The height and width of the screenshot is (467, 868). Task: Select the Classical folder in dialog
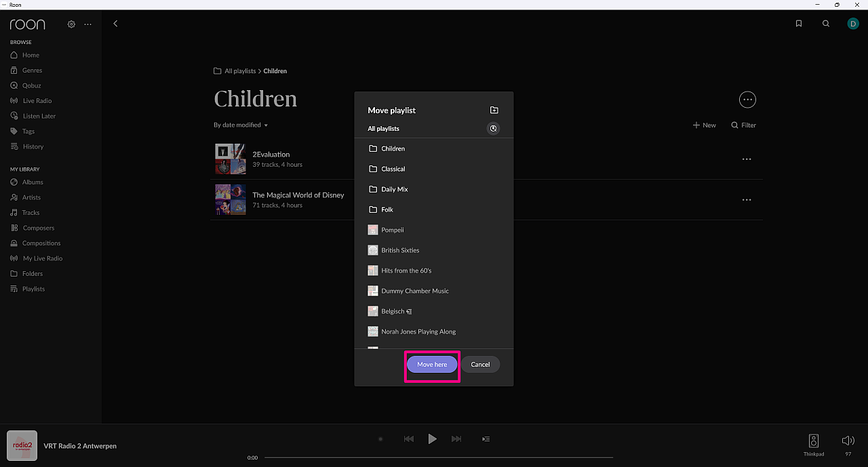coord(393,169)
